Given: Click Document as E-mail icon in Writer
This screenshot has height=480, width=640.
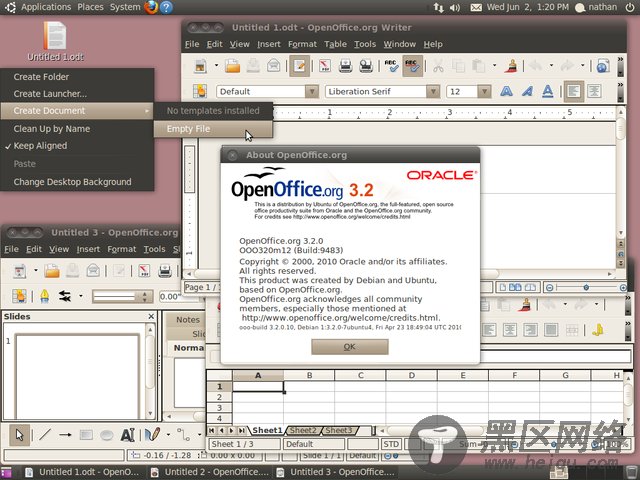Looking at the screenshot, I should [273, 66].
